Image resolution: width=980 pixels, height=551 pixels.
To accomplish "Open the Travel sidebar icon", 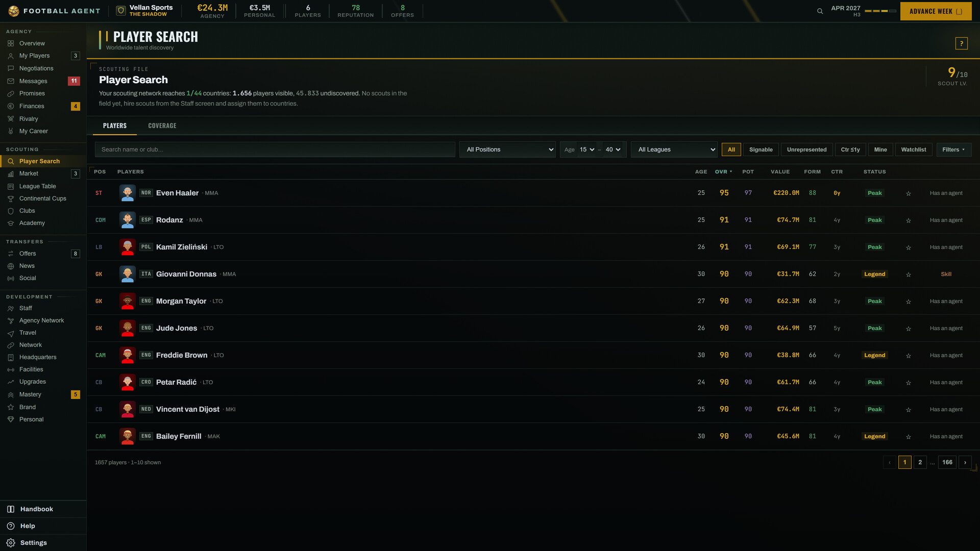I will [x=11, y=333].
